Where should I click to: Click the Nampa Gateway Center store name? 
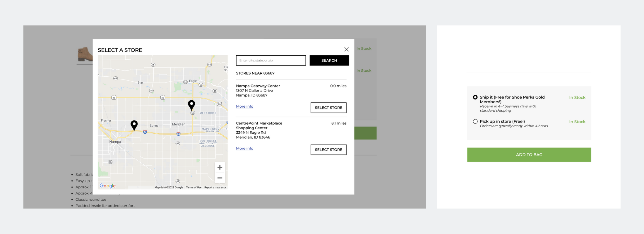coord(258,86)
